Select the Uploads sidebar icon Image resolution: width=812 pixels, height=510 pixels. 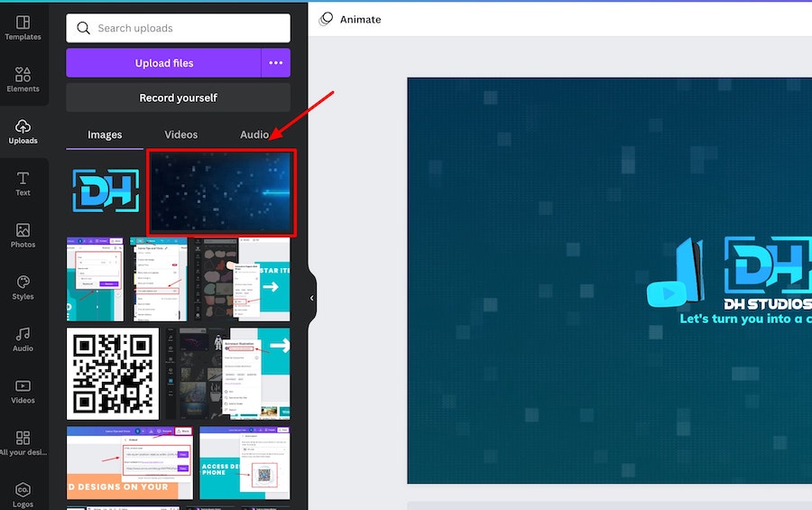[23, 131]
